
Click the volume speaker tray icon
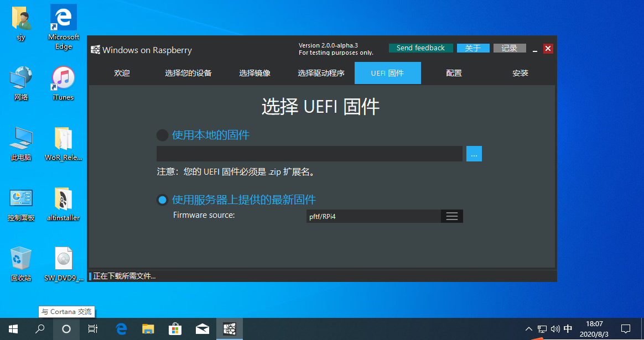pos(555,329)
